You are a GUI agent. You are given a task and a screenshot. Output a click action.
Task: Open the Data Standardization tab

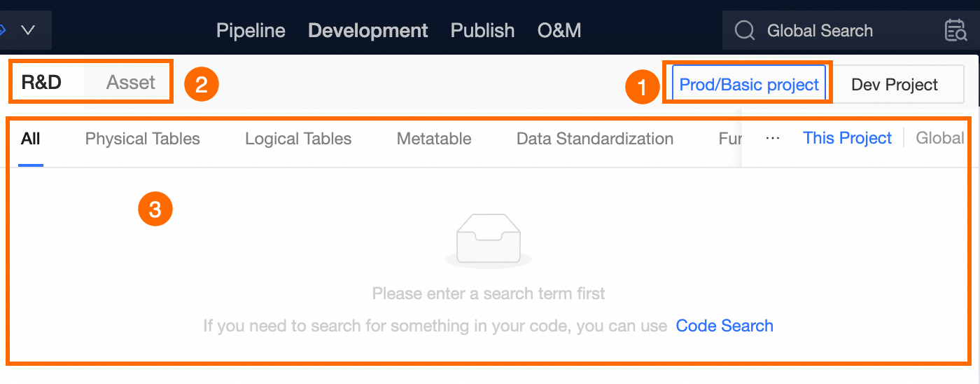click(595, 139)
